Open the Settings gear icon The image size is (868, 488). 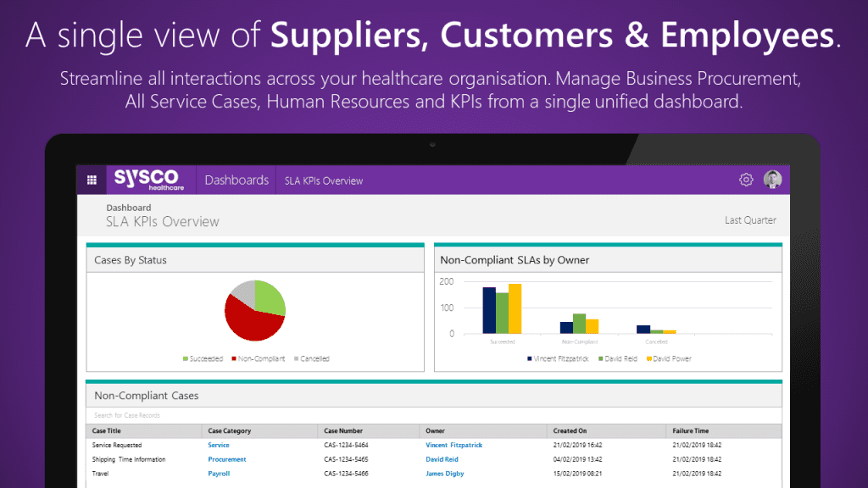[x=746, y=179]
